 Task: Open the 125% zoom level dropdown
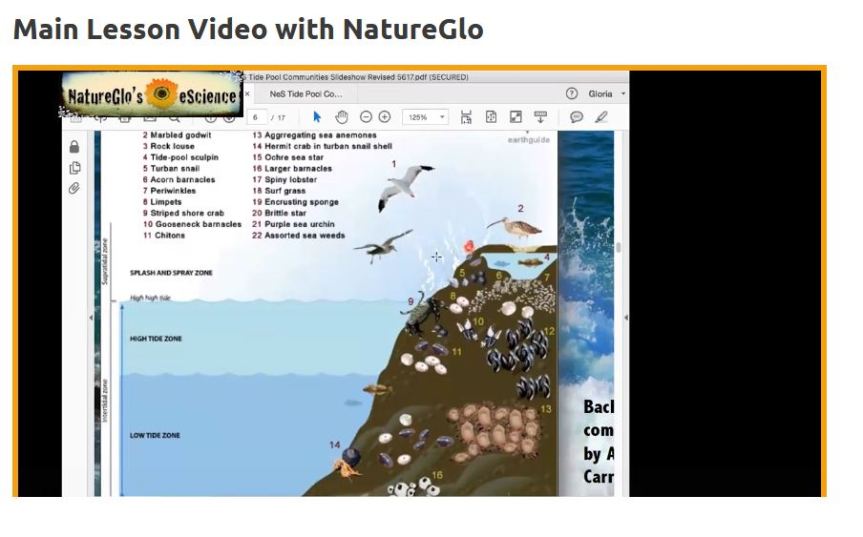pyautogui.click(x=425, y=117)
